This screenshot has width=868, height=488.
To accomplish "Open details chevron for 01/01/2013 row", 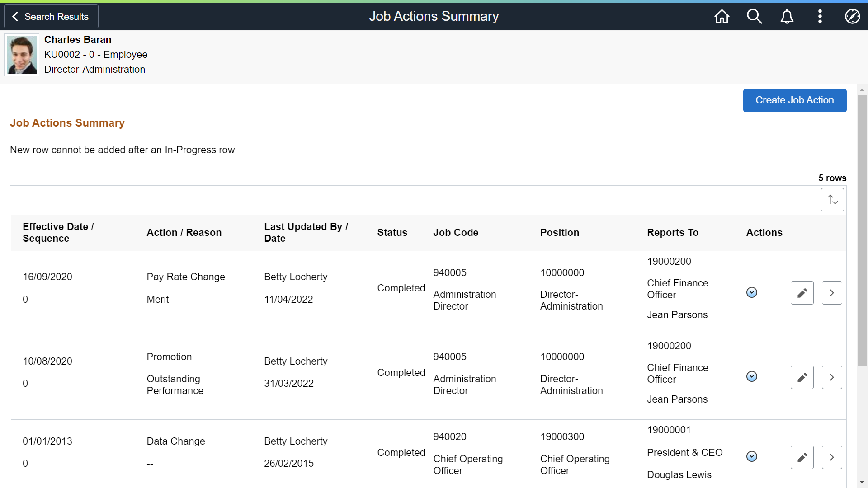I will pyautogui.click(x=831, y=457).
